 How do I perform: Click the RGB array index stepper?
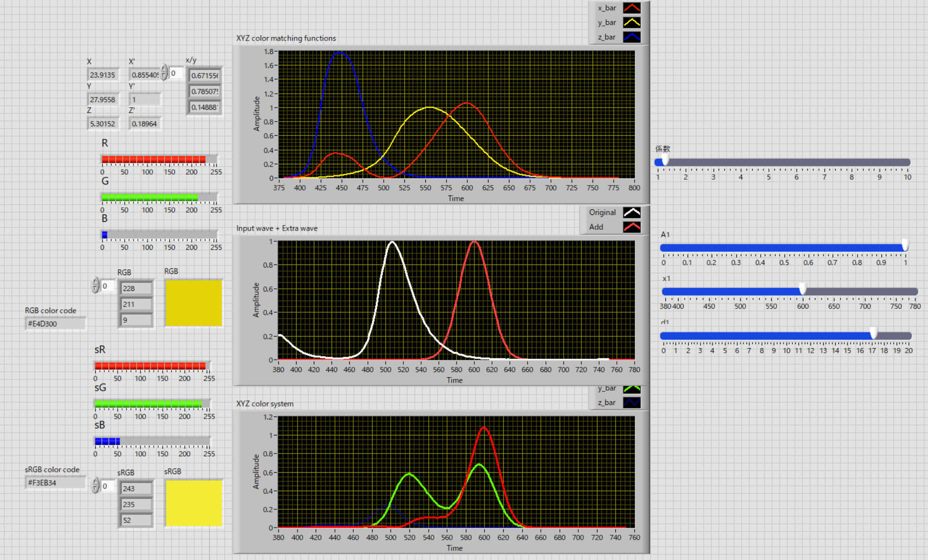tap(95, 286)
